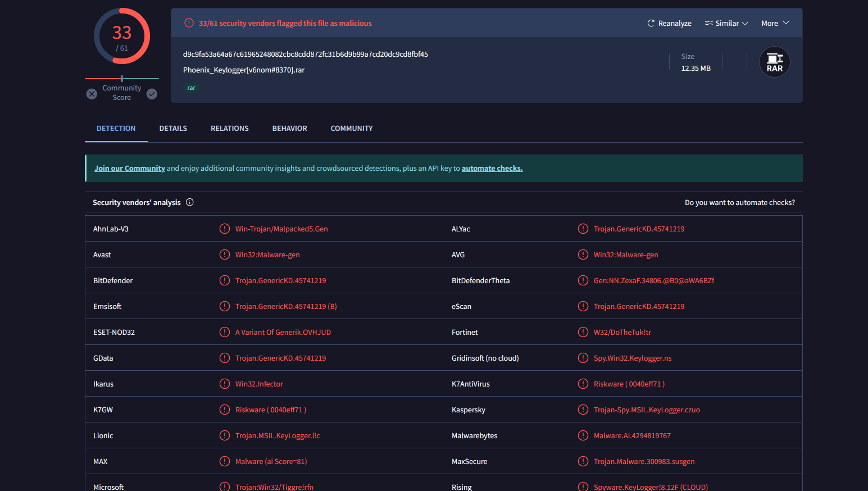This screenshot has width=868, height=491.
Task: Click the Reanalyze refresh icon
Action: (x=651, y=24)
